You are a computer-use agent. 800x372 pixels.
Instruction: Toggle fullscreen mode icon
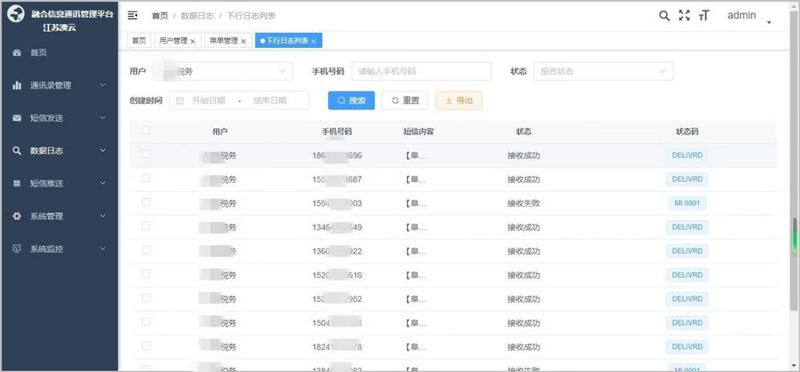click(x=684, y=15)
